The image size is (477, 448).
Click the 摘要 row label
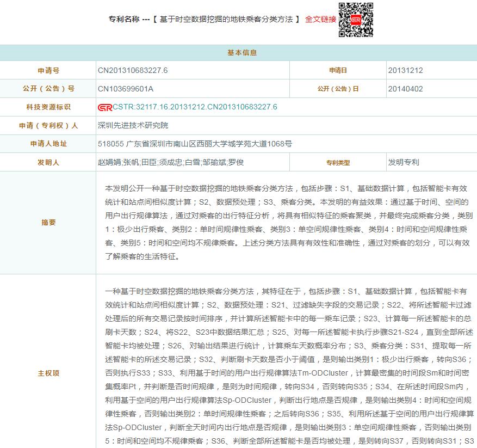(48, 223)
